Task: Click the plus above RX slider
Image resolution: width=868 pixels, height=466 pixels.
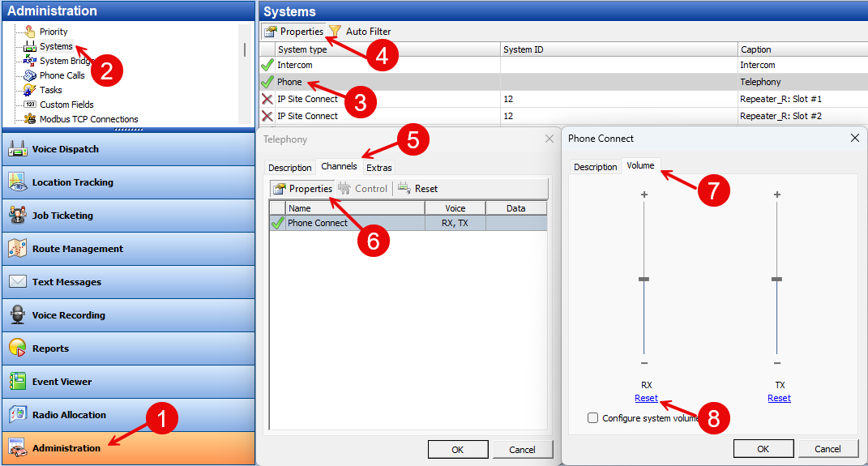Action: [x=644, y=195]
